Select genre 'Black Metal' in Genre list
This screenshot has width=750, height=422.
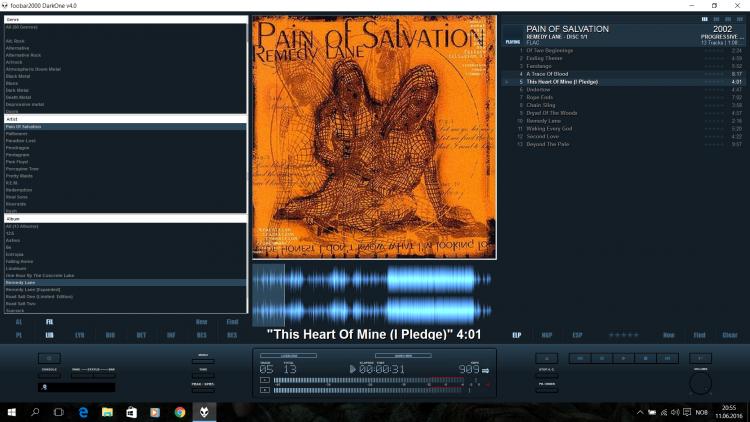point(125,76)
